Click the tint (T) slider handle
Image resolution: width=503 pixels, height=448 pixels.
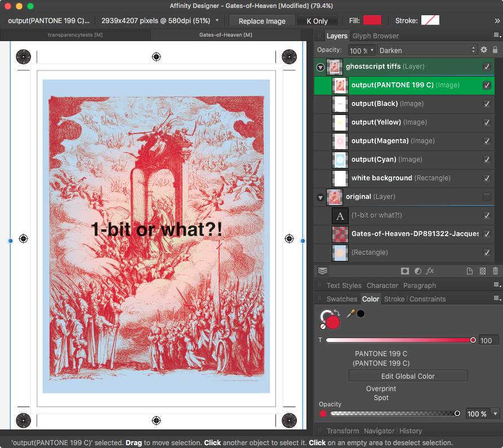(x=473, y=340)
